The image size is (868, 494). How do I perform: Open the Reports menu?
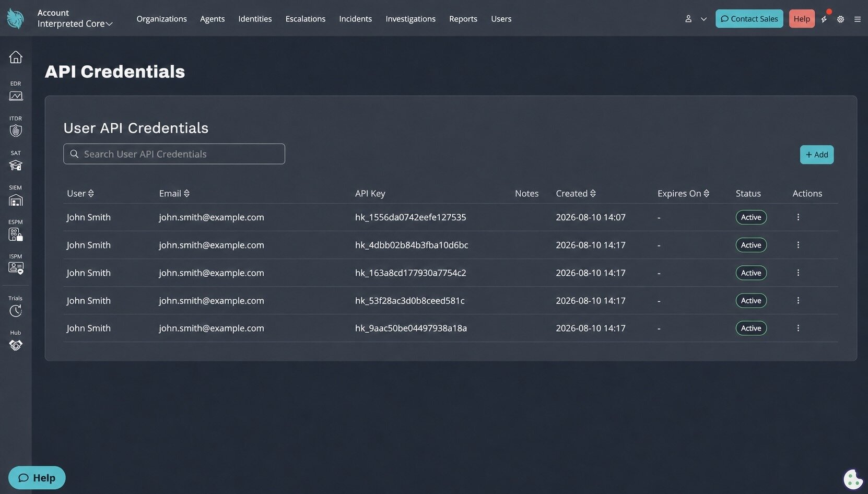[x=463, y=19]
